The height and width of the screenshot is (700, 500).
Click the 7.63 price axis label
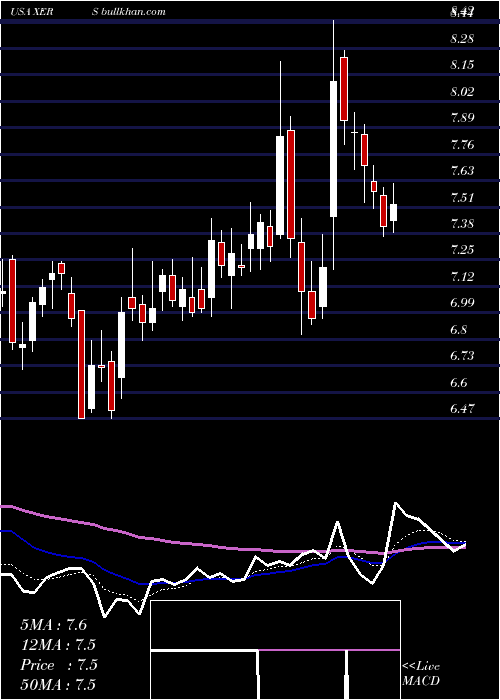462,171
